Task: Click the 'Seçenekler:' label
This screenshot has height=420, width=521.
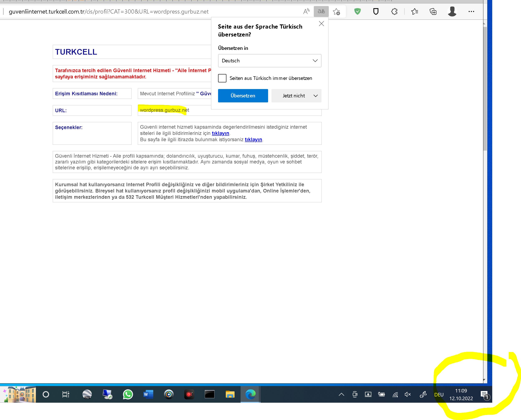Action: (x=69, y=127)
